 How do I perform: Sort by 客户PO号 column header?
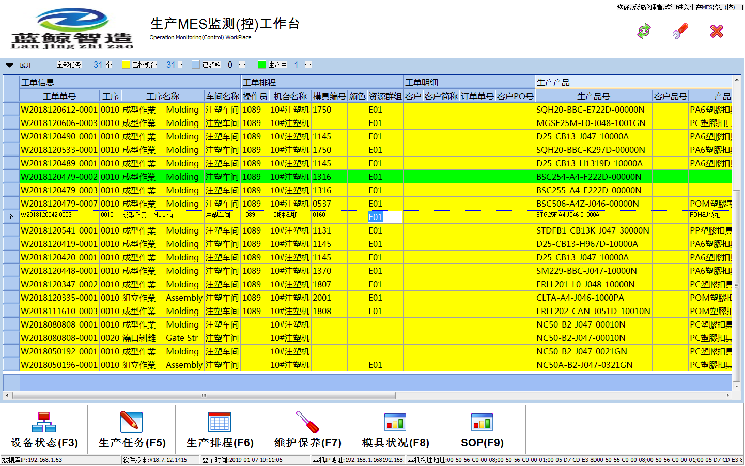(x=515, y=96)
